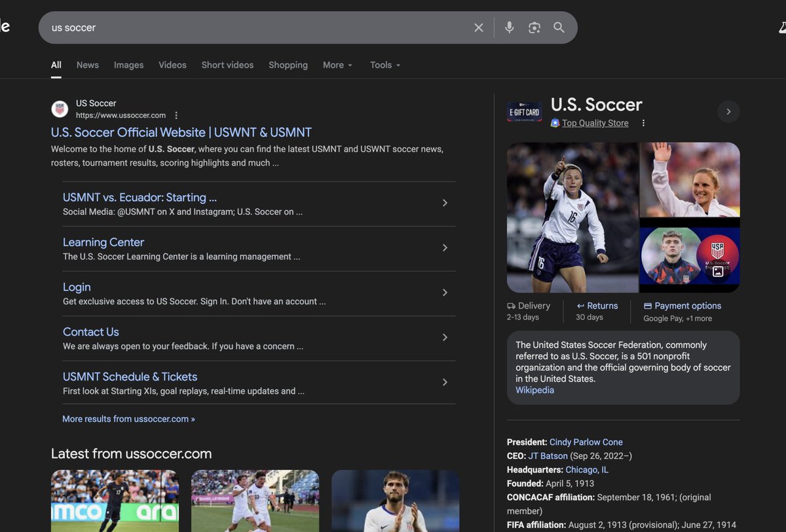Viewport: 786px width, 532px height.
Task: Open search by image lens icon
Action: click(534, 28)
